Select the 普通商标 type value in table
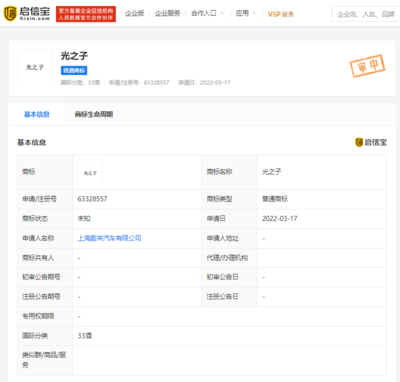This screenshot has height=382, width=400. (x=275, y=199)
